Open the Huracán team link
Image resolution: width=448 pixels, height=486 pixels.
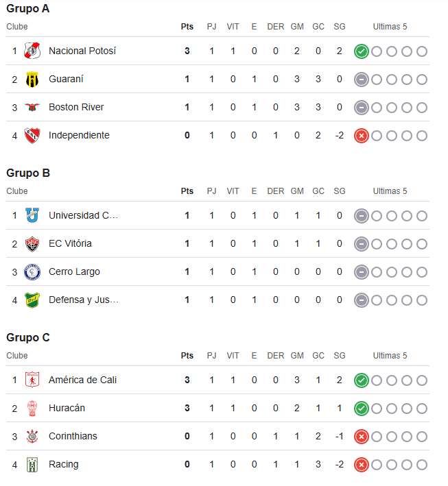pos(67,409)
